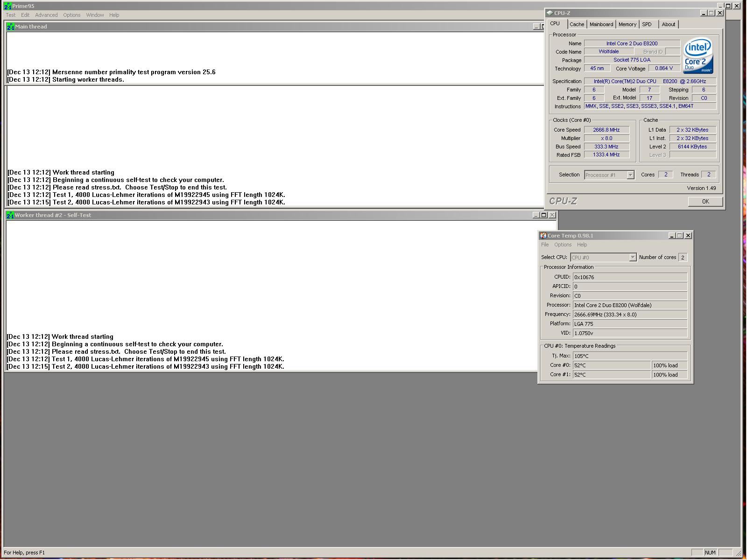
Task: Switch to the SPD tab in CPU-Z
Action: 647,24
